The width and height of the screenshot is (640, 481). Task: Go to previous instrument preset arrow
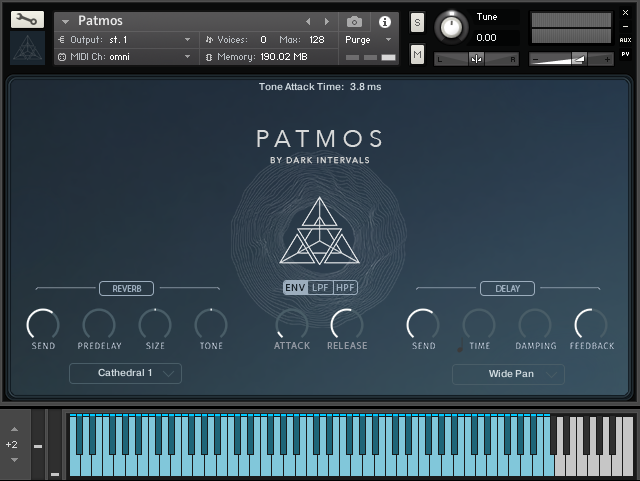click(308, 21)
